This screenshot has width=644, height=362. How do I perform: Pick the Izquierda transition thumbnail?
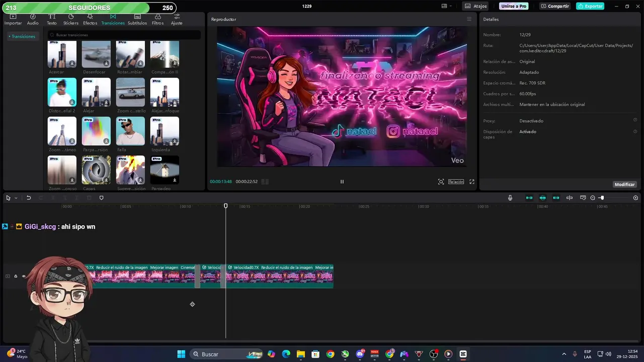coord(165,131)
